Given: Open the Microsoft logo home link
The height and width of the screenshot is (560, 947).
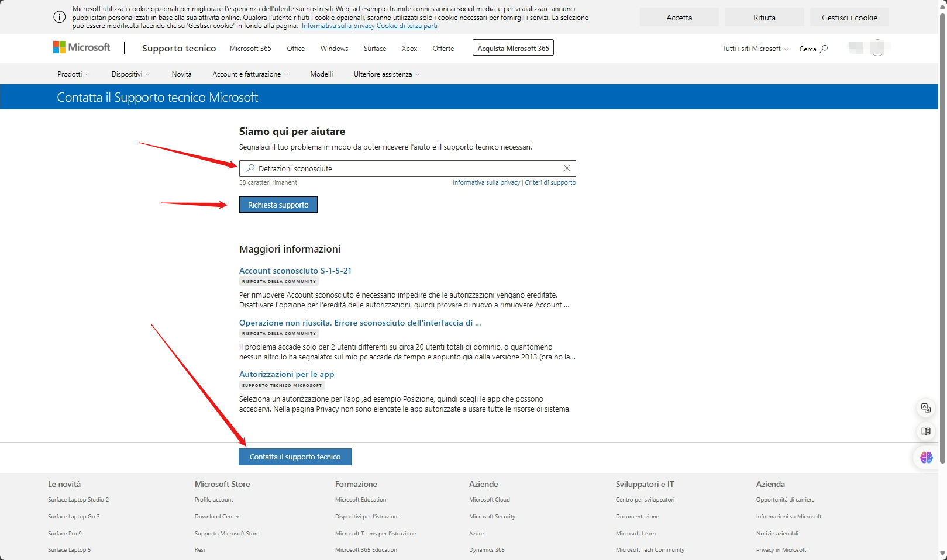Looking at the screenshot, I should click(x=81, y=47).
